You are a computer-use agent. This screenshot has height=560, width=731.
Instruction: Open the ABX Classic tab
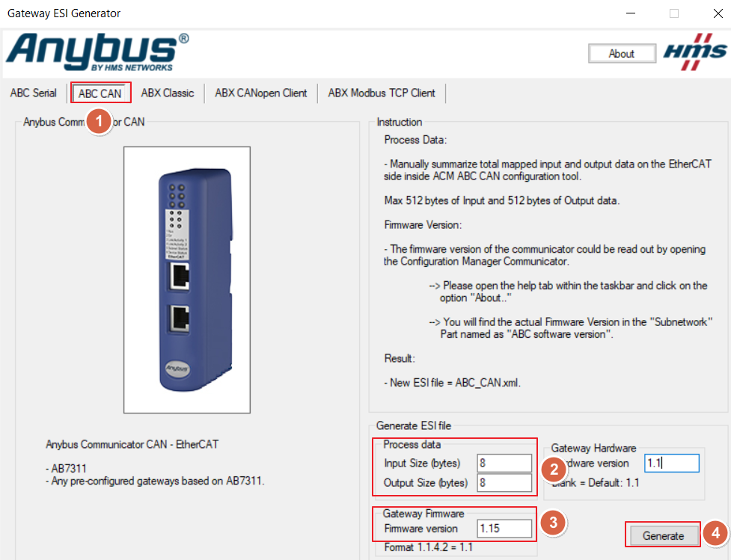click(x=168, y=93)
